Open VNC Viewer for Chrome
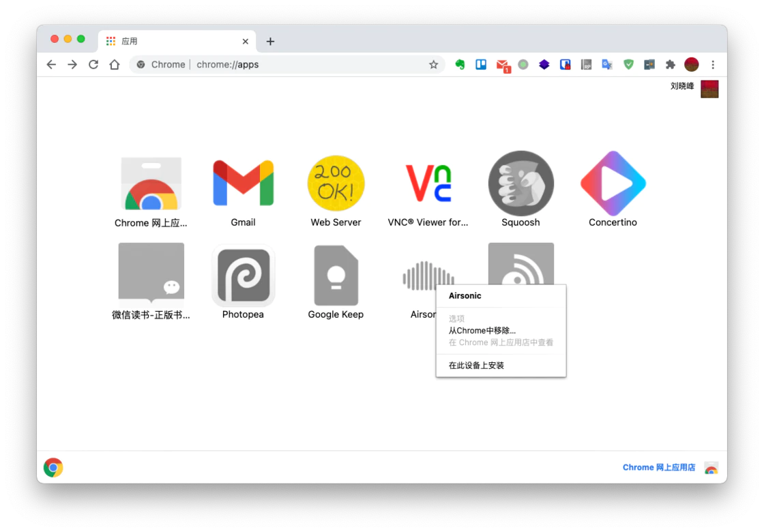The height and width of the screenshot is (532, 764). point(428,184)
